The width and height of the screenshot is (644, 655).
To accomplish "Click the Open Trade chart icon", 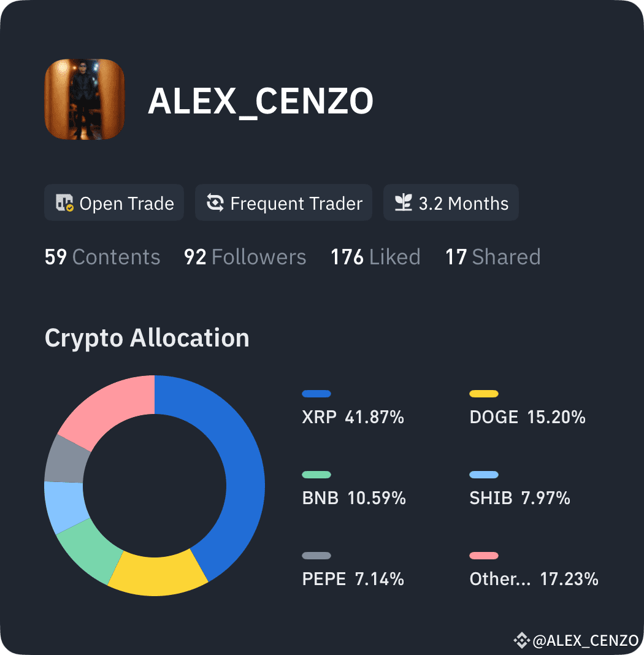I will tap(65, 202).
